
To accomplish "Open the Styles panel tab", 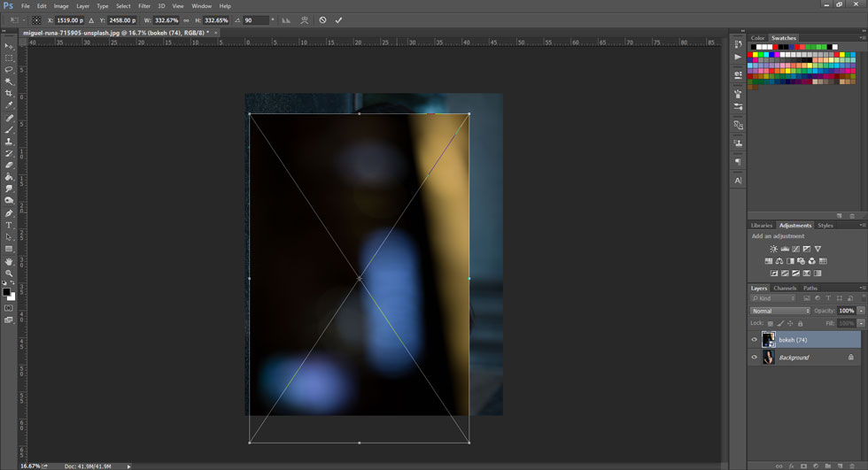I will (x=825, y=226).
